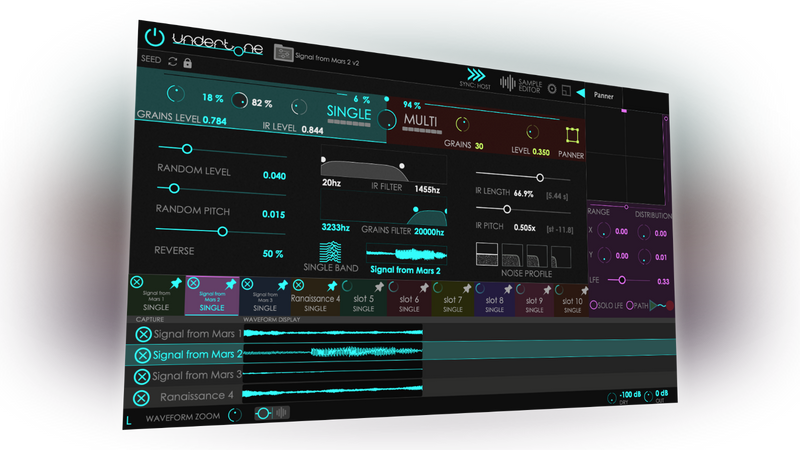The height and width of the screenshot is (450, 800).
Task: Click the LFE slider handle
Action: [x=622, y=280]
